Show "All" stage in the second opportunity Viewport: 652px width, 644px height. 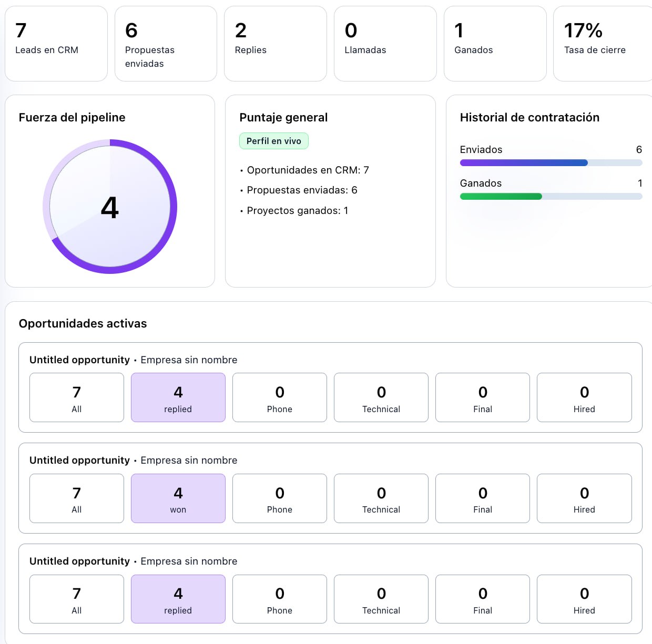click(x=77, y=498)
